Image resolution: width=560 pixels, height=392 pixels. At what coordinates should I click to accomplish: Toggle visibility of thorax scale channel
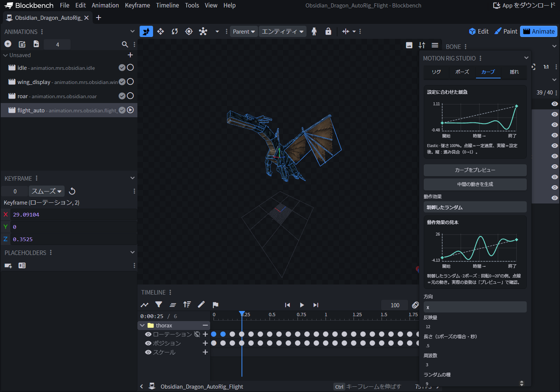click(148, 352)
